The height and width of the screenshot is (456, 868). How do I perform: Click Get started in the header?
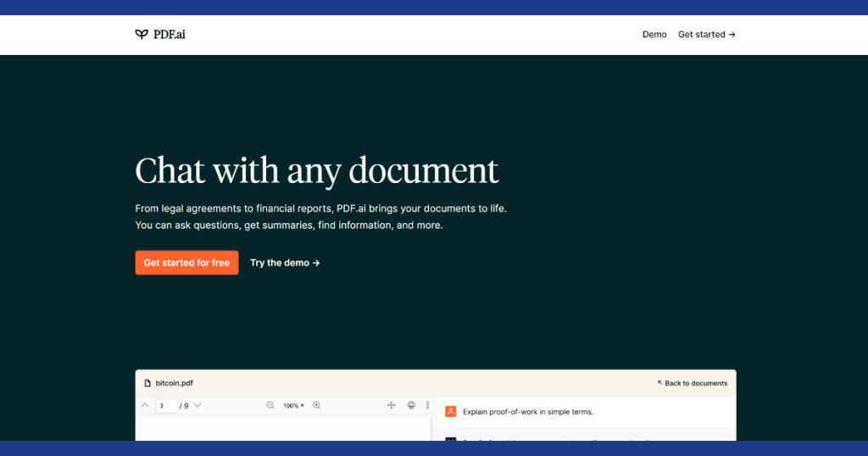(707, 34)
